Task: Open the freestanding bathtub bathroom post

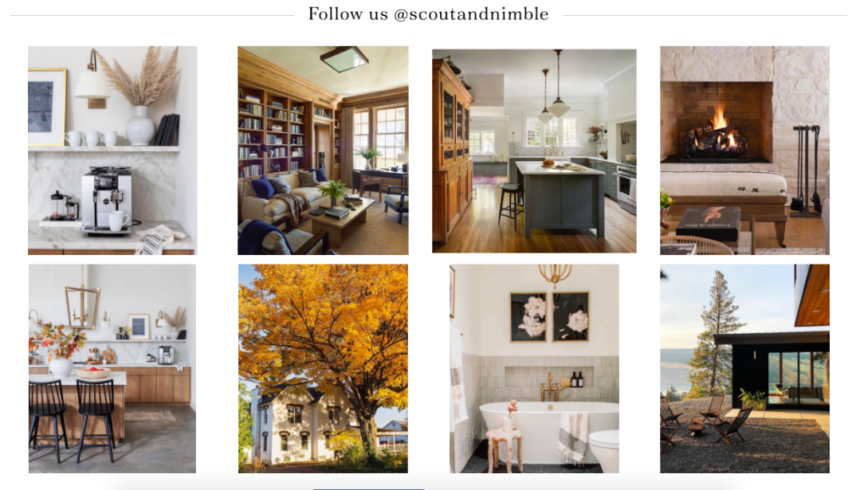Action: click(534, 369)
